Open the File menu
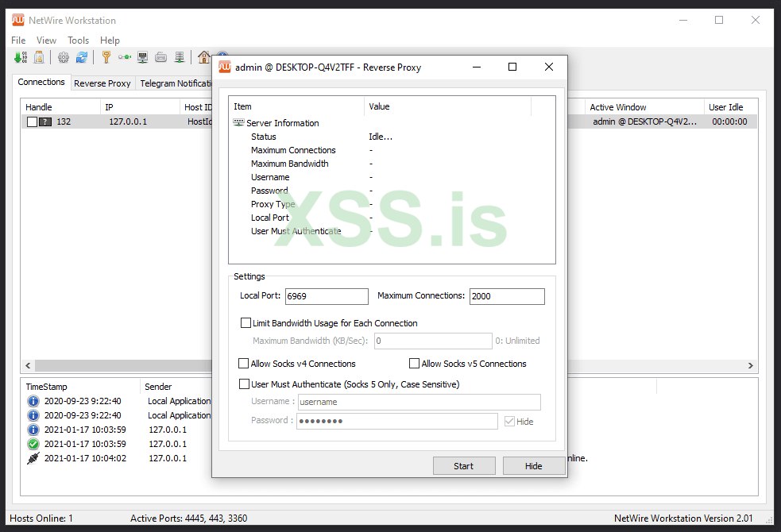This screenshot has height=532, width=781. click(x=18, y=40)
